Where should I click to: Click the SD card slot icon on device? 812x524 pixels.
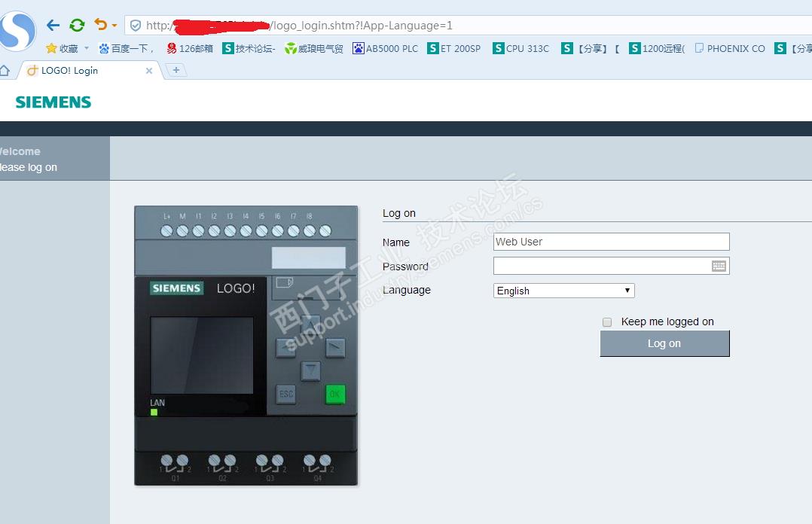284,282
